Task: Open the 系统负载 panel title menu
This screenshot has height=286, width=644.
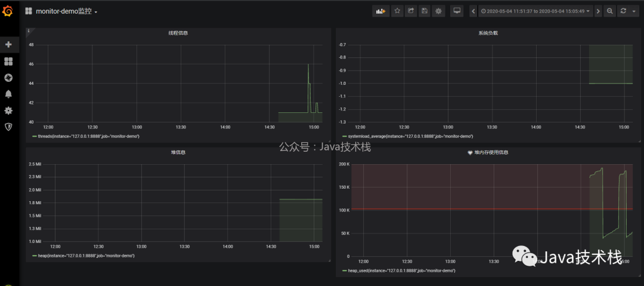Action: coord(488,33)
